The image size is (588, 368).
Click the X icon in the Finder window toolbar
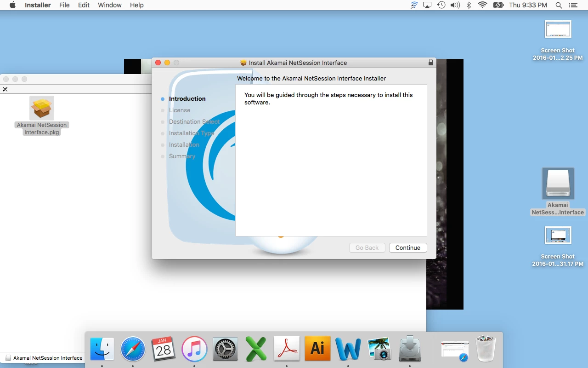coord(5,89)
